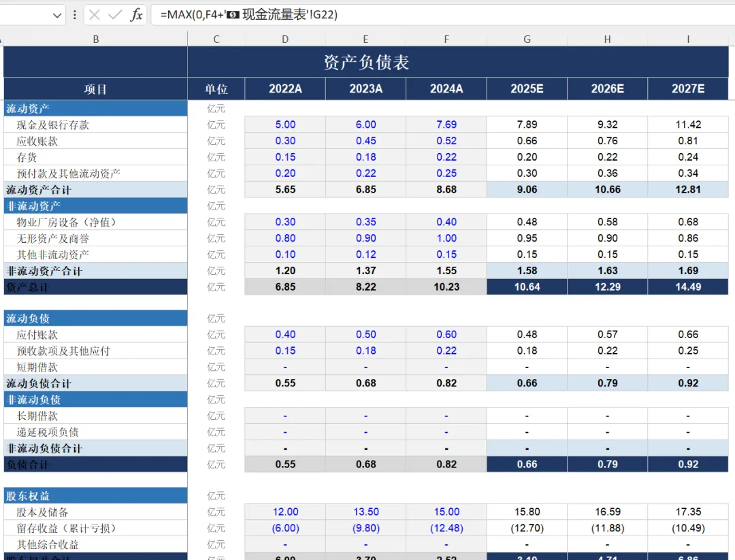
Task: Select column H header
Action: click(608, 39)
